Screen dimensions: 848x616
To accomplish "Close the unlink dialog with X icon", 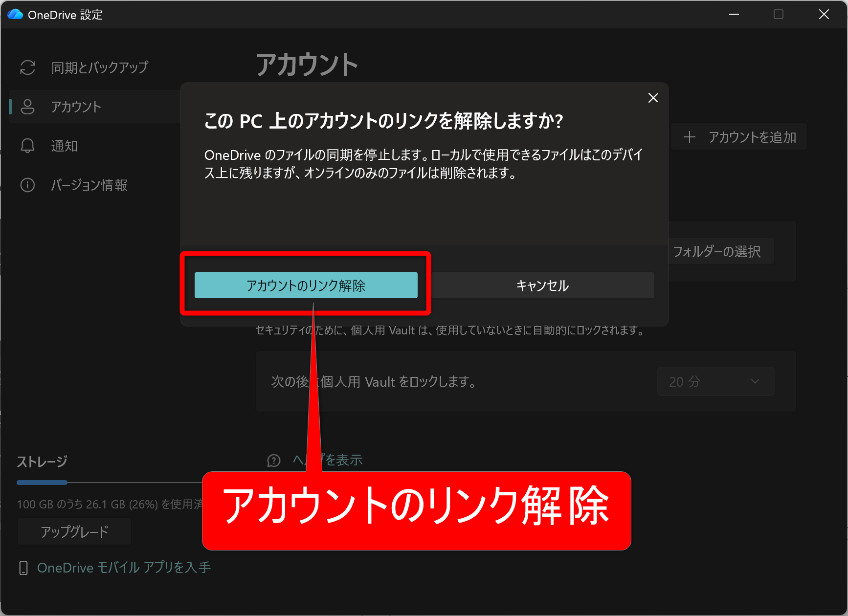I will (653, 98).
